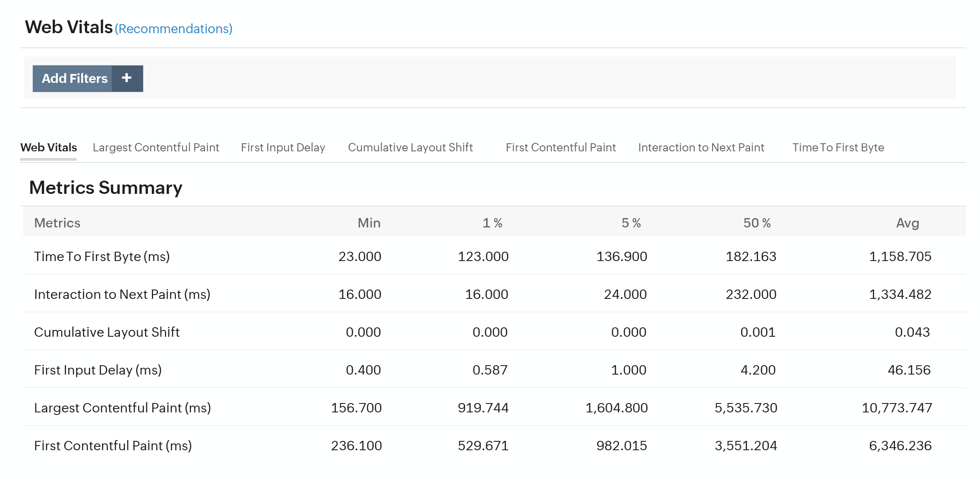Click the 6,346.236 average value
The height and width of the screenshot is (480, 980).
[900, 446]
